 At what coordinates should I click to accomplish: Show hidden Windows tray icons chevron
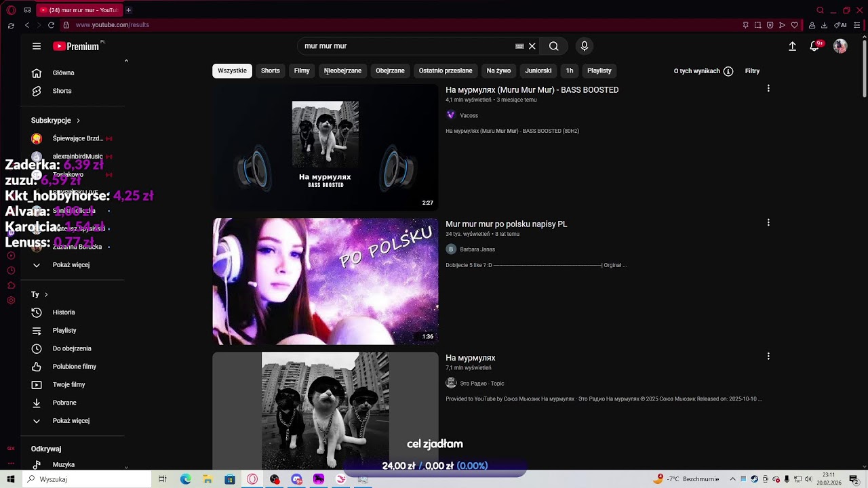(x=732, y=479)
